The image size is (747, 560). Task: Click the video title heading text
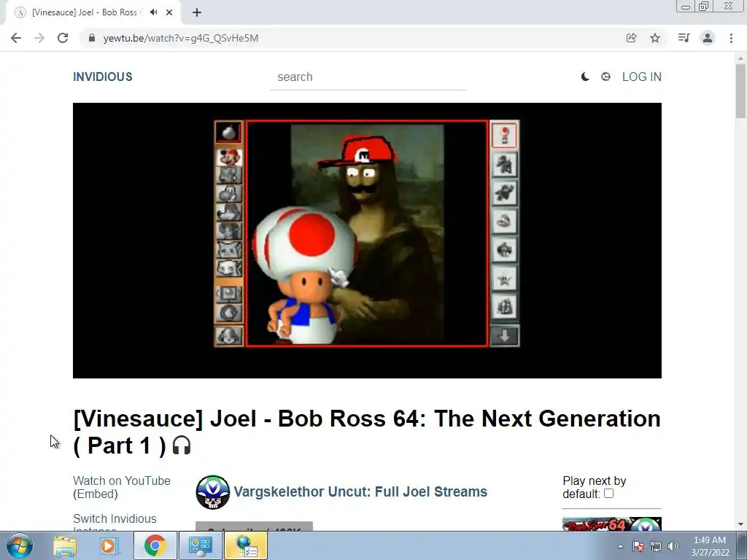367,432
